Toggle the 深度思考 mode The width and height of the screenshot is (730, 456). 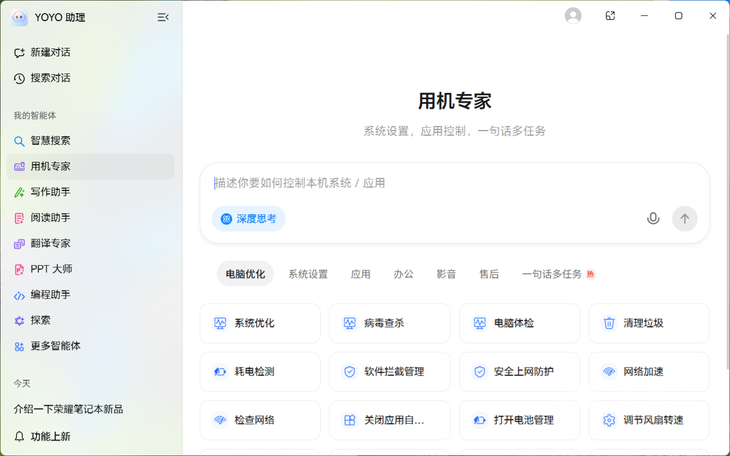pos(248,219)
